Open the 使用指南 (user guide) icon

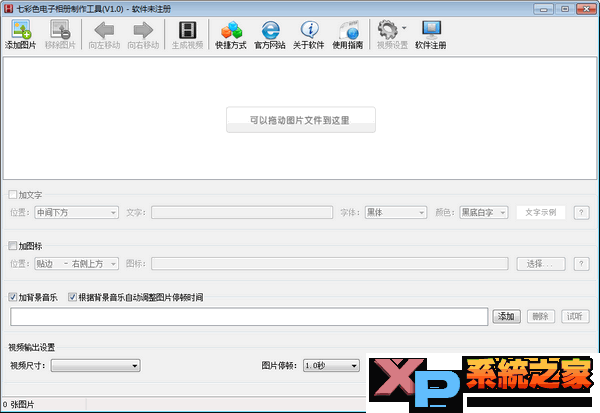[348, 30]
